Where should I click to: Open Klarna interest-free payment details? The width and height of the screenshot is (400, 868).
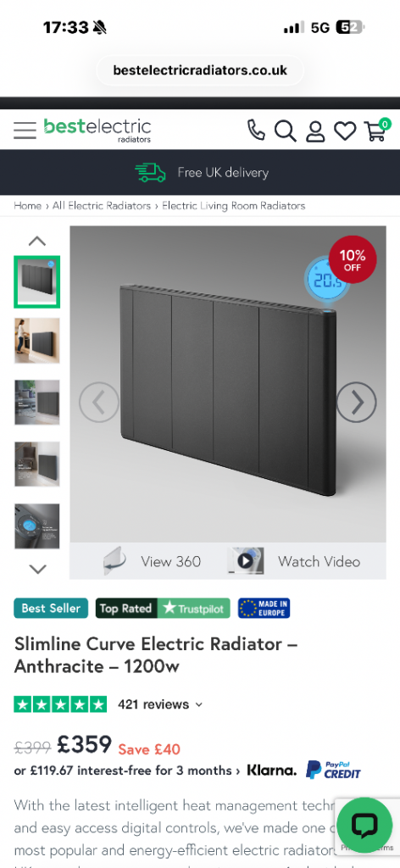[127, 771]
